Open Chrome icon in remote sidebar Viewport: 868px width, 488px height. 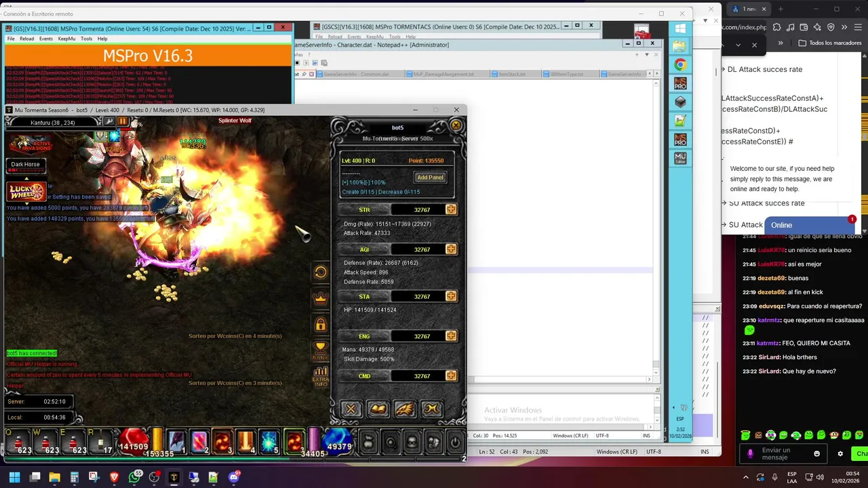tap(679, 65)
